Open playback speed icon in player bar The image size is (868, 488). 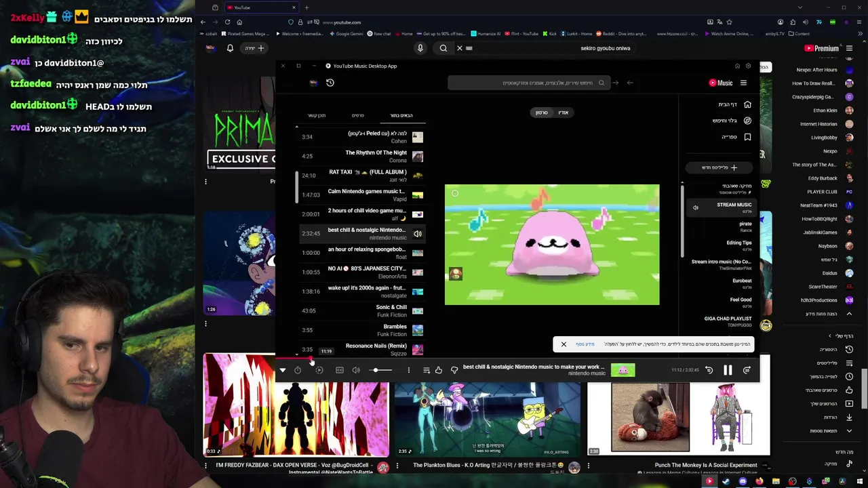tap(319, 370)
